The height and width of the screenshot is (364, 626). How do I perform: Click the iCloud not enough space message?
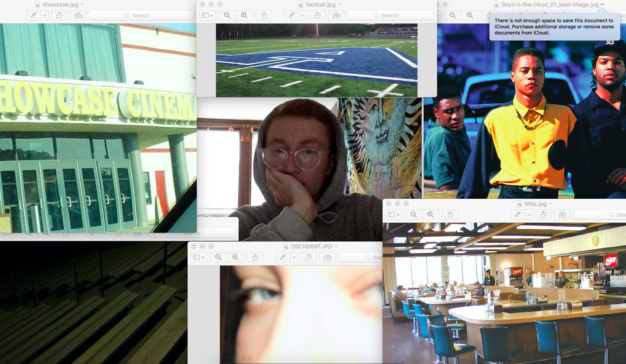554,27
